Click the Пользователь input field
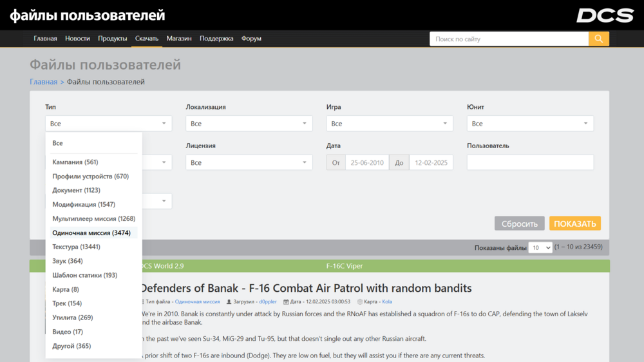Image resolution: width=644 pixels, height=362 pixels. point(529,162)
